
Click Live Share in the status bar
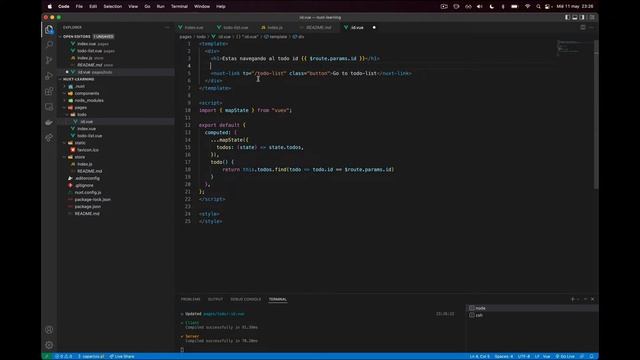(122, 356)
